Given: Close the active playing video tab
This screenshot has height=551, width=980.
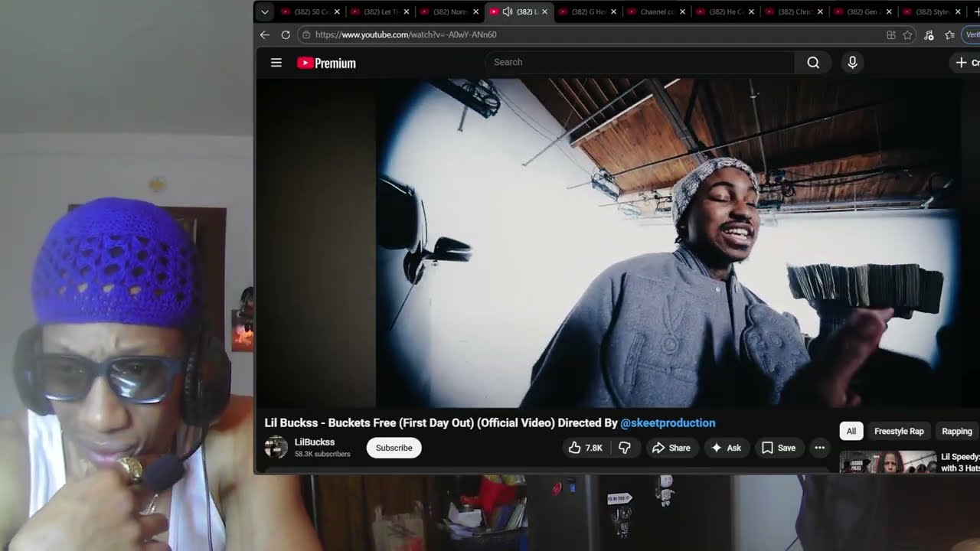Looking at the screenshot, I should coord(544,11).
